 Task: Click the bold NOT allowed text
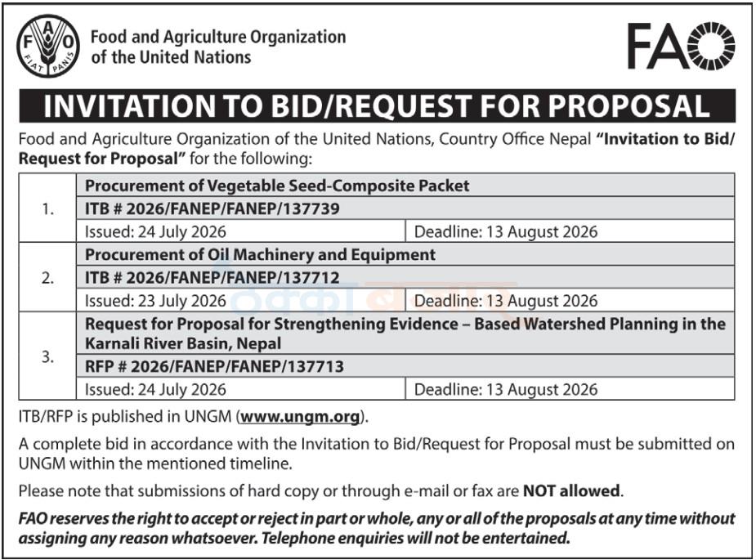[571, 491]
